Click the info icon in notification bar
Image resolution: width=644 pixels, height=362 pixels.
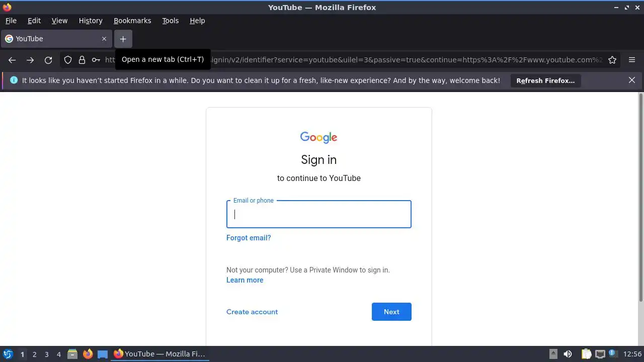click(14, 80)
